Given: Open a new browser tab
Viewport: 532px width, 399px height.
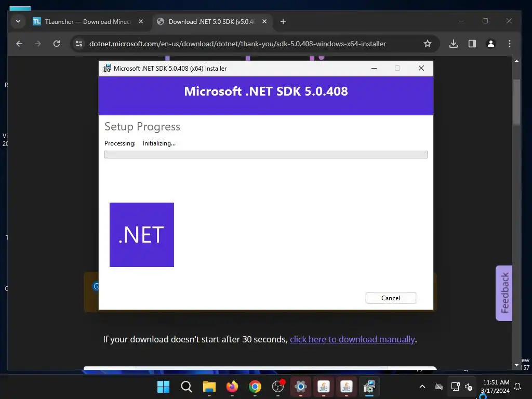Looking at the screenshot, I should click(283, 21).
